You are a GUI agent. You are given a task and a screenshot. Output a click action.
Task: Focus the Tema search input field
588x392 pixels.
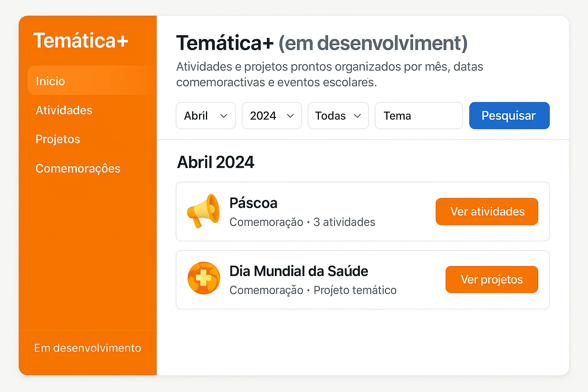[419, 116]
